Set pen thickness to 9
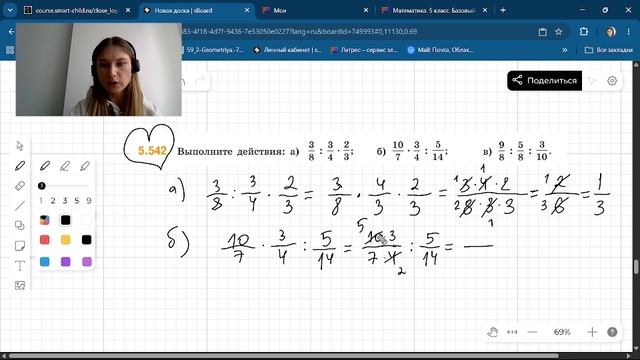 tap(89, 200)
